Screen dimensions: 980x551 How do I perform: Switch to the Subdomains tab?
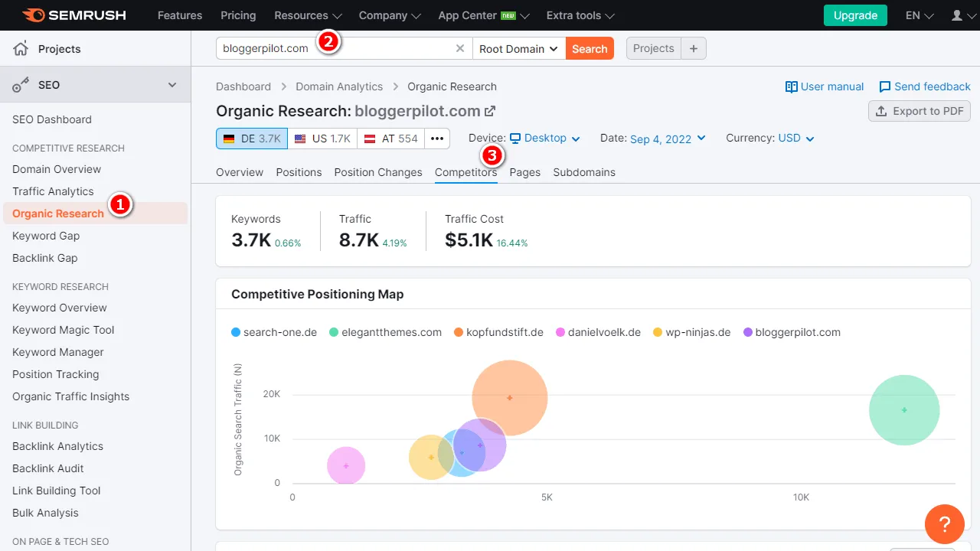(584, 172)
